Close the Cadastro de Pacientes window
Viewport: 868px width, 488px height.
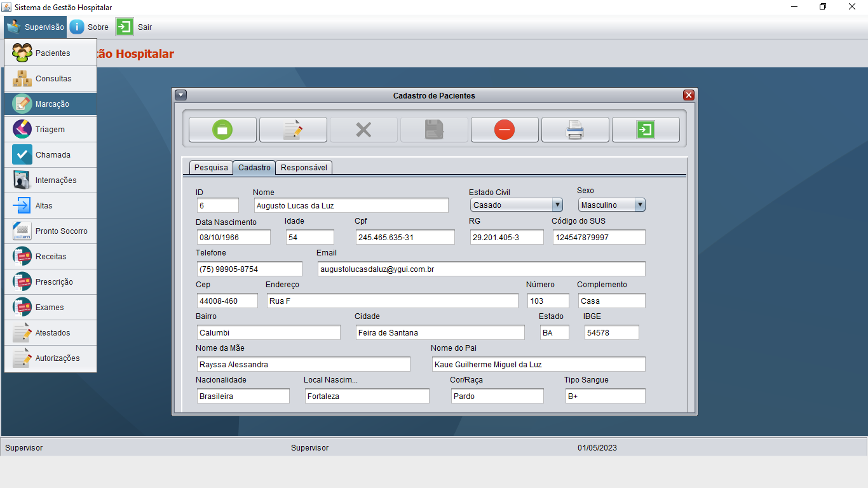(689, 95)
